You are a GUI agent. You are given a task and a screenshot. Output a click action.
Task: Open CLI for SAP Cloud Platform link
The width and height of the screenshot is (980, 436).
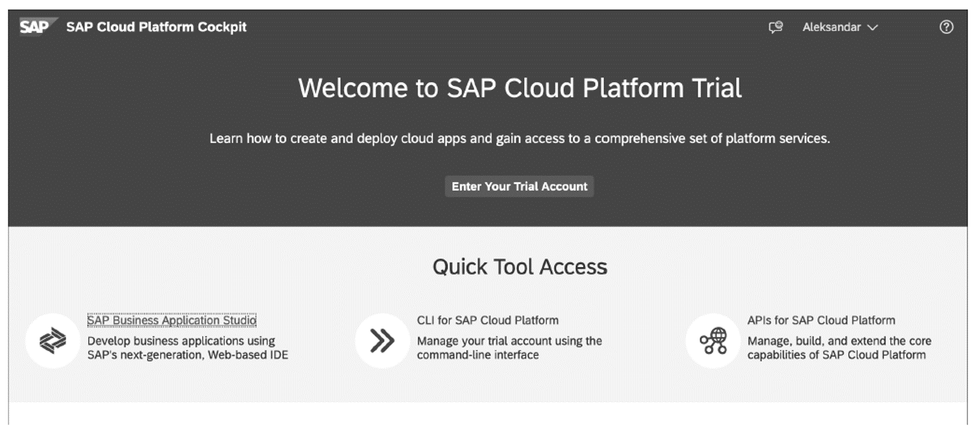tap(488, 320)
